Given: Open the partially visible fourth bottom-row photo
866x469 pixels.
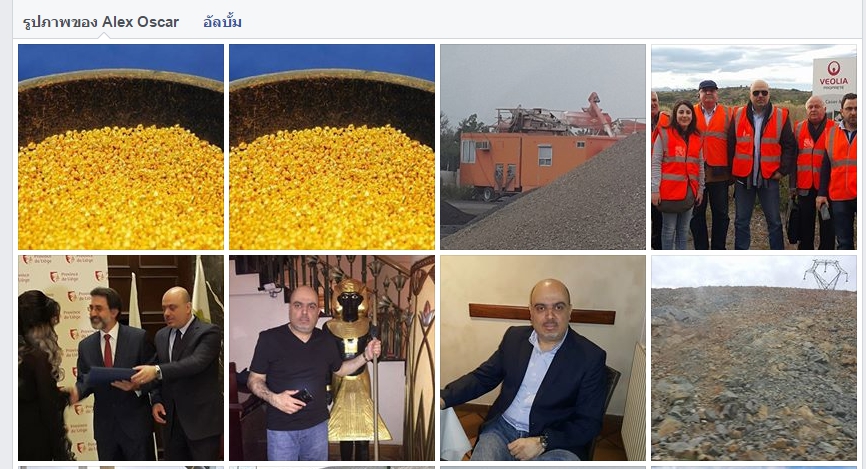Looking at the screenshot, I should 754,467.
